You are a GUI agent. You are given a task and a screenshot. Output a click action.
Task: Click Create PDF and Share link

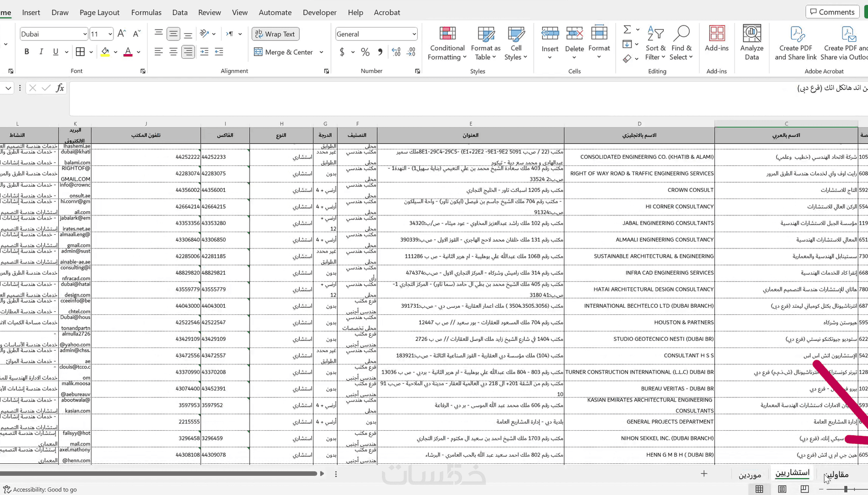(795, 43)
